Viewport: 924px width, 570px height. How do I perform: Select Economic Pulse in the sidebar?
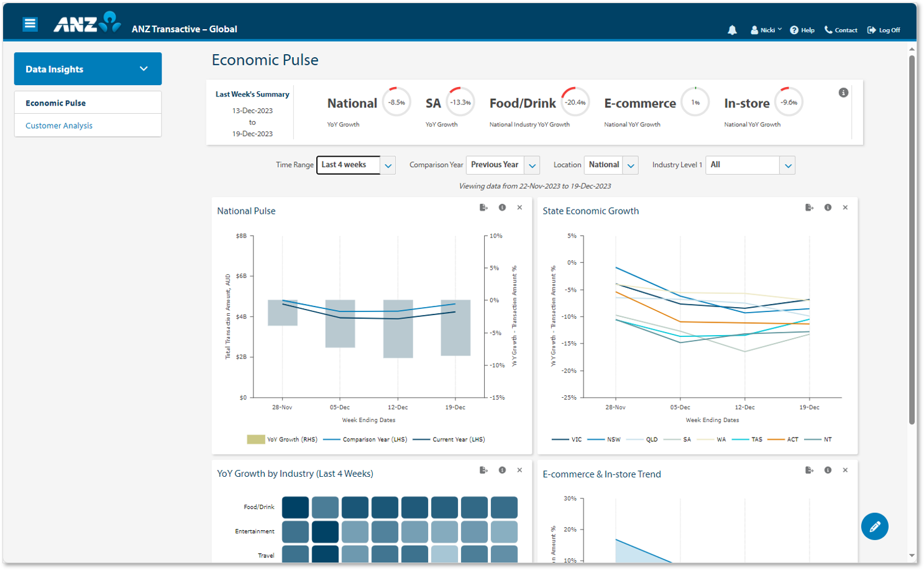coord(56,103)
